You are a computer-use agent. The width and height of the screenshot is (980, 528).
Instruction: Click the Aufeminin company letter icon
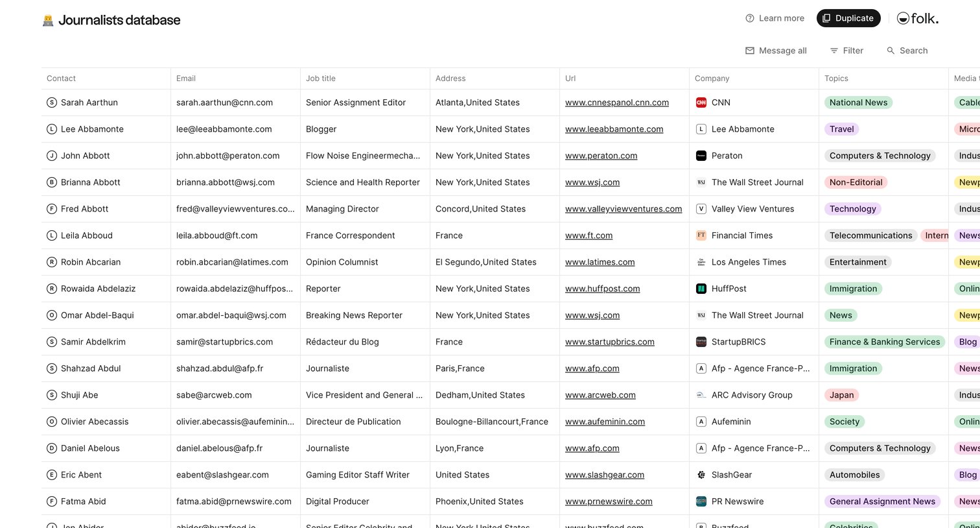pos(701,422)
